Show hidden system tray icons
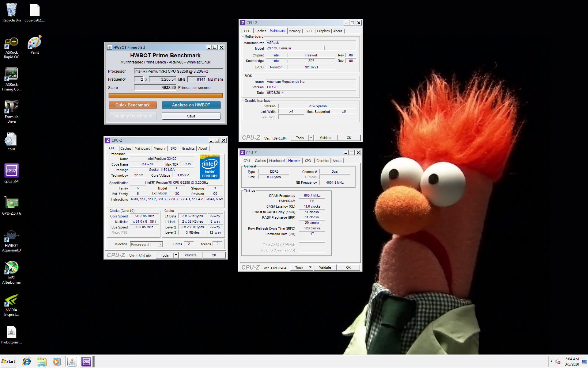Screen dimensions: 588x368 551,361
